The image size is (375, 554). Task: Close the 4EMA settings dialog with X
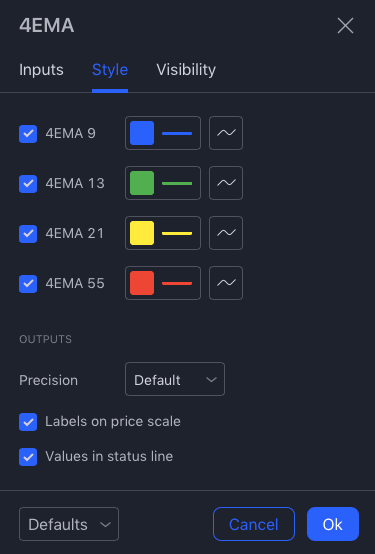pyautogui.click(x=345, y=26)
